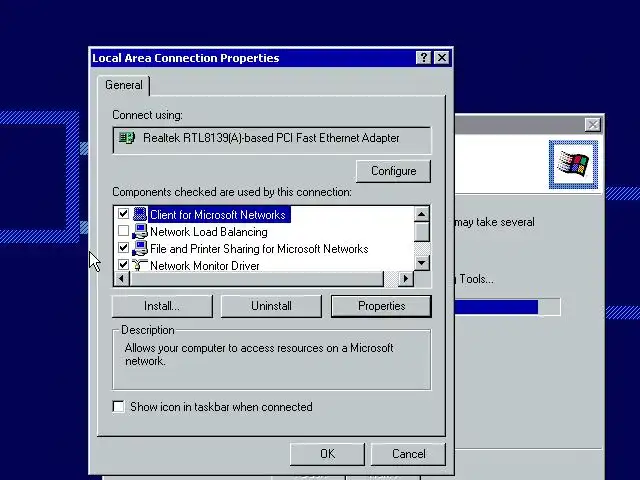Image resolution: width=640 pixels, height=480 pixels.
Task: Click the Realtek RTL8139(A)-based adapter name field
Action: tap(271, 140)
